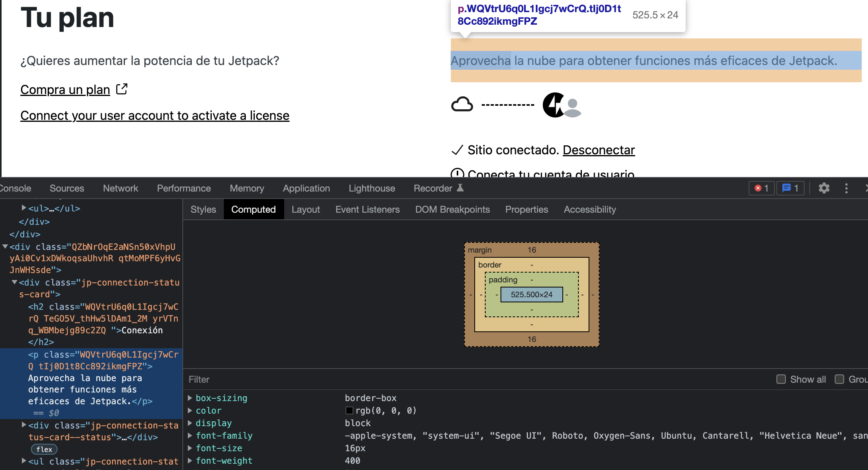This screenshot has width=868, height=470.
Task: Expand the display computed property
Action: click(190, 423)
